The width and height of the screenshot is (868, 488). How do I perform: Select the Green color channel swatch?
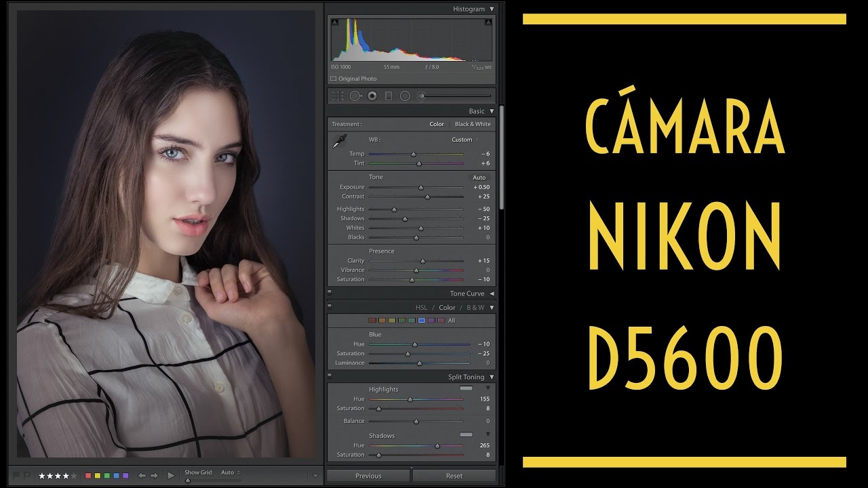click(x=402, y=321)
